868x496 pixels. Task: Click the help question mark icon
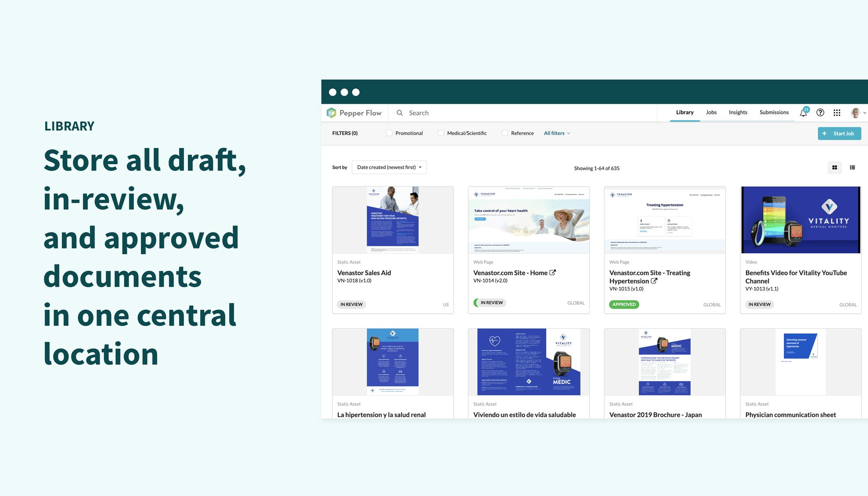pos(821,113)
